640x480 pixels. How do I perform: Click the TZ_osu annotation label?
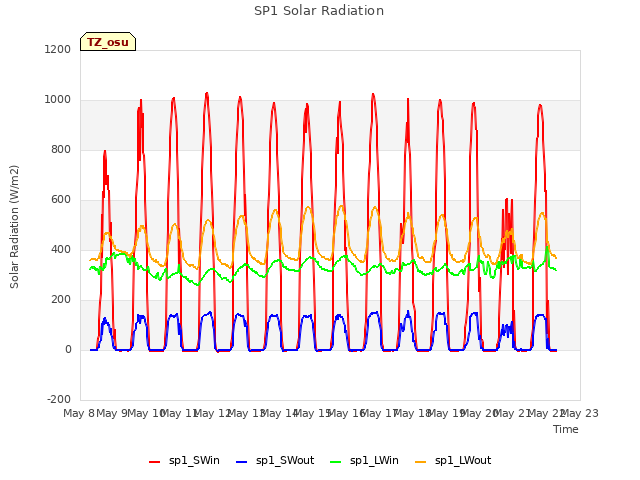pyautogui.click(x=108, y=42)
